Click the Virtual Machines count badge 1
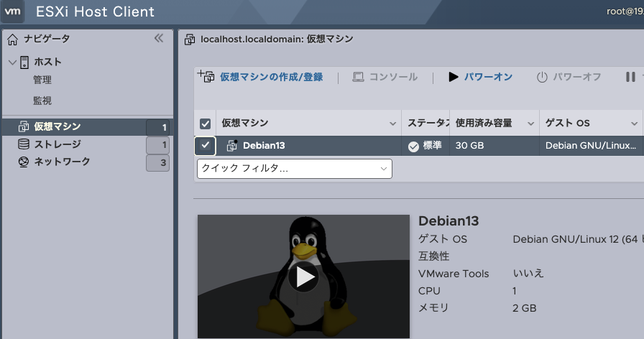The width and height of the screenshot is (644, 339). coord(157,128)
